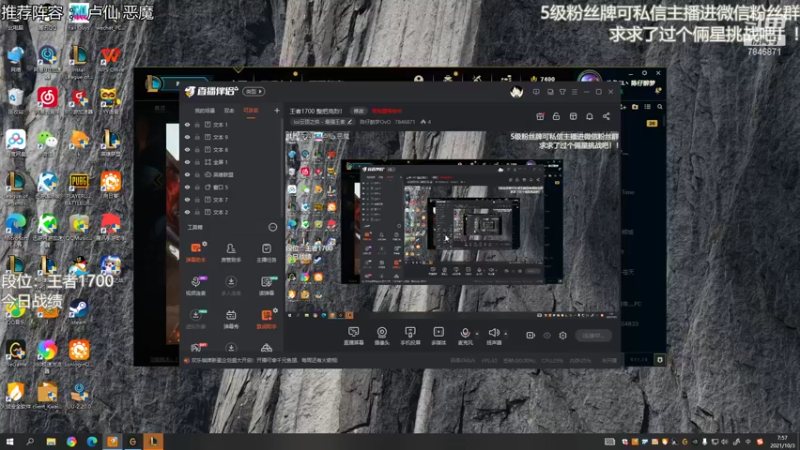Open the 视频连麦 video co-stream tool
800x450 pixels.
click(196, 286)
